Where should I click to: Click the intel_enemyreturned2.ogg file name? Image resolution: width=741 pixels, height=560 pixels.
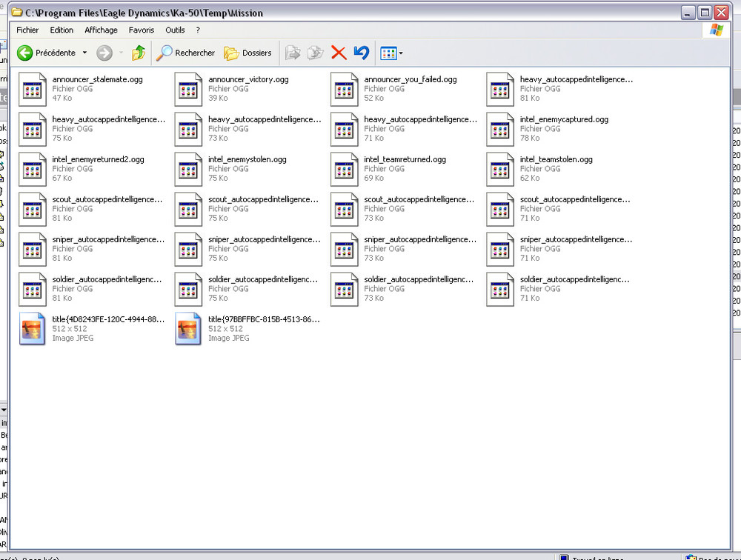99,160
